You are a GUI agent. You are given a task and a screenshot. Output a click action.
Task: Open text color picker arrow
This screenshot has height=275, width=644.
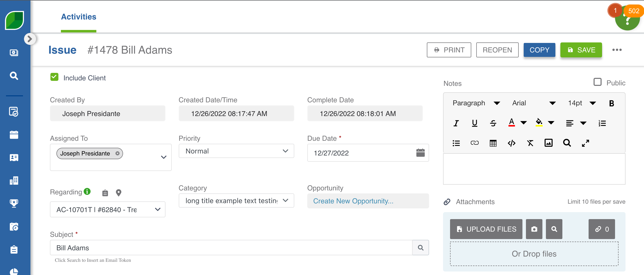[x=523, y=123]
